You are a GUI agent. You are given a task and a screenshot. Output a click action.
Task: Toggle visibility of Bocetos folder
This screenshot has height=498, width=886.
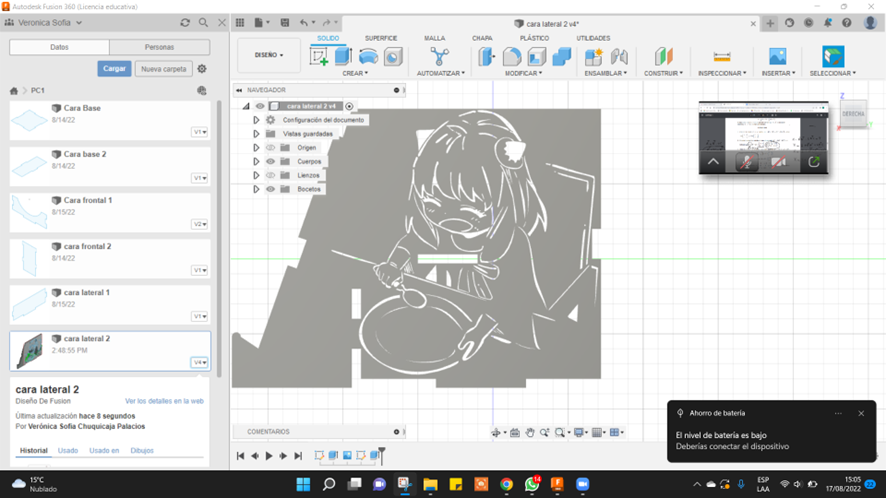(x=271, y=189)
